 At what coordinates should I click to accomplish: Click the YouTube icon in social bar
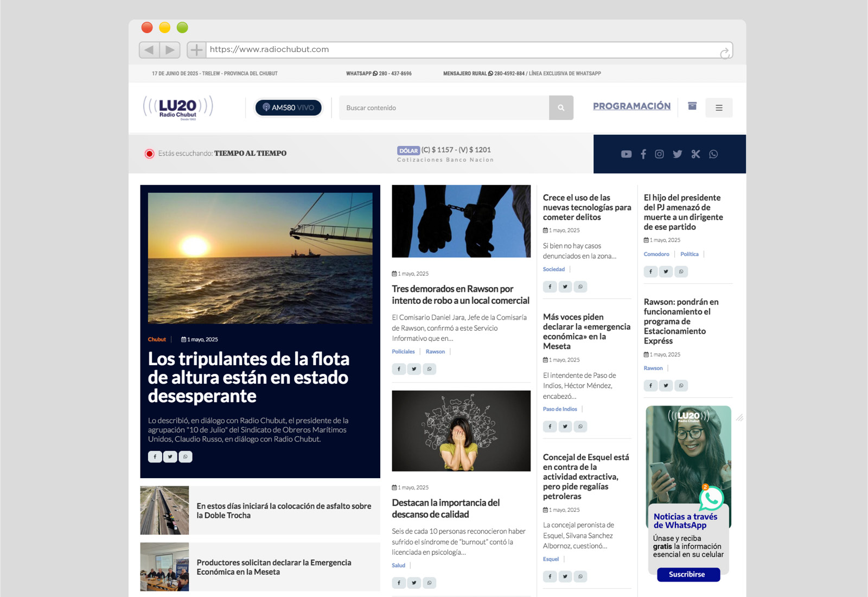(x=626, y=154)
